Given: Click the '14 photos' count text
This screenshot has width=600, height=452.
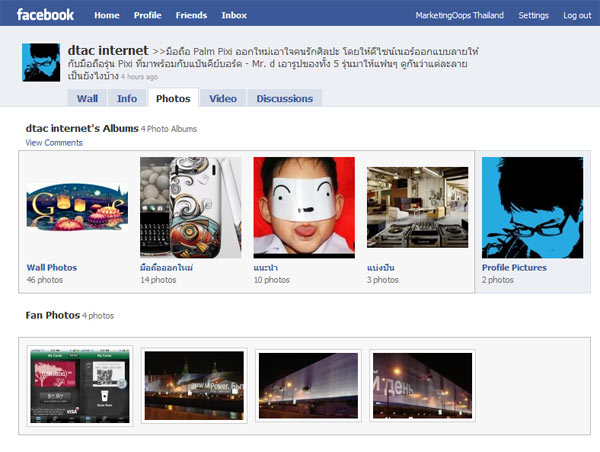Looking at the screenshot, I should pos(158,280).
